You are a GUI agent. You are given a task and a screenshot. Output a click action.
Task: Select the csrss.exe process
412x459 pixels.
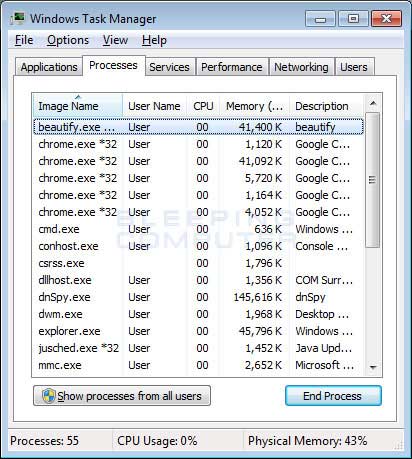pos(198,263)
